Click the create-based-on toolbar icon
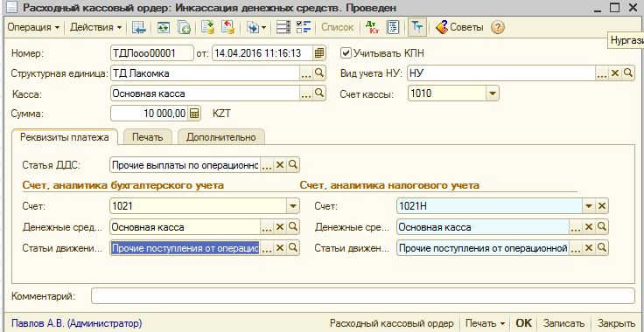Screen dimensions: 644x332 [x=253, y=27]
